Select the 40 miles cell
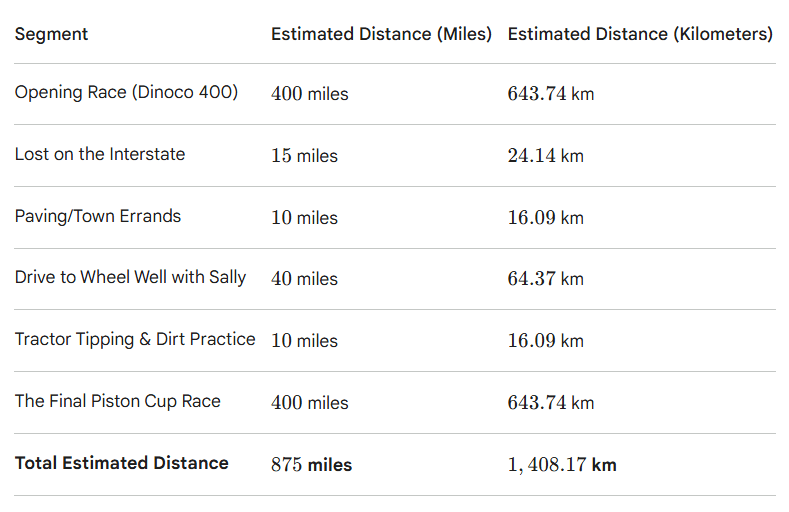The width and height of the screenshot is (789, 512). 304,279
